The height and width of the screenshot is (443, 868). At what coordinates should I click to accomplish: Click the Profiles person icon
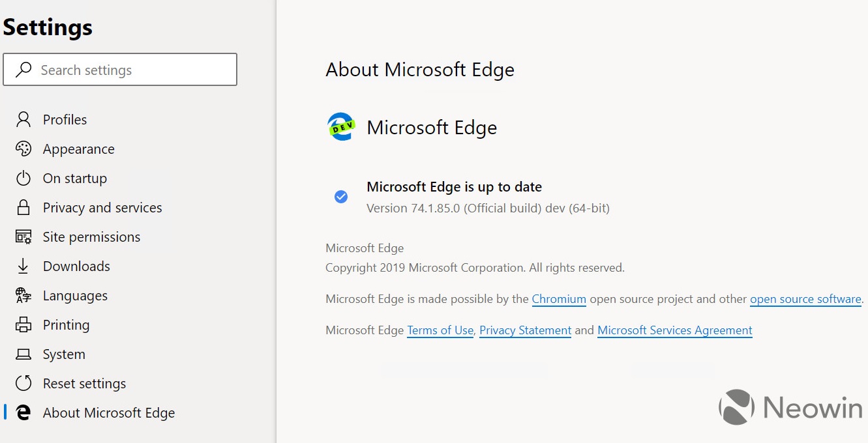coord(23,119)
